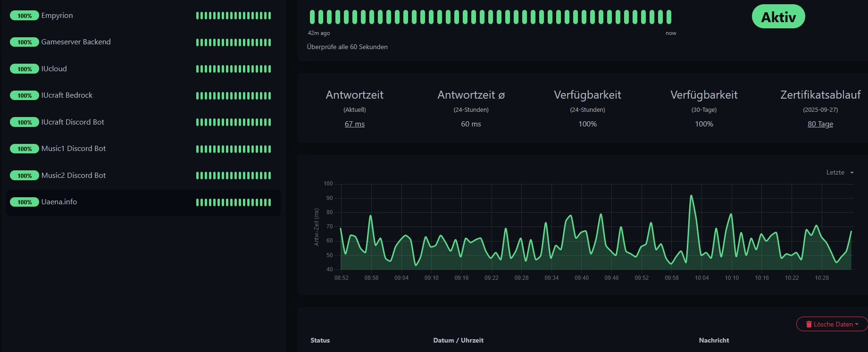Click the 100% badge beside Uaena.info
Image resolution: width=868 pixels, height=352 pixels.
pos(25,202)
